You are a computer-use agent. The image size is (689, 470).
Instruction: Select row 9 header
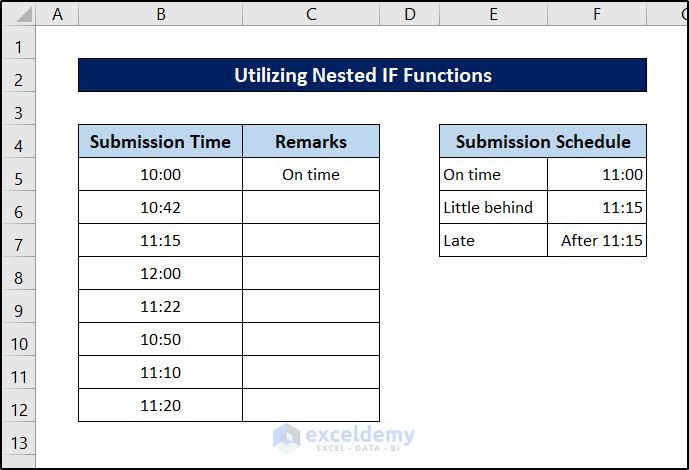click(19, 307)
